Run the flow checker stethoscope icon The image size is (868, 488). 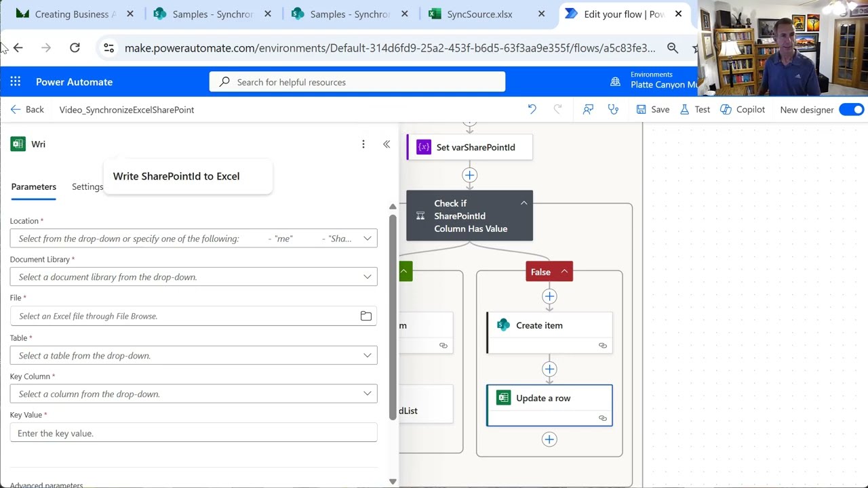[x=613, y=109]
